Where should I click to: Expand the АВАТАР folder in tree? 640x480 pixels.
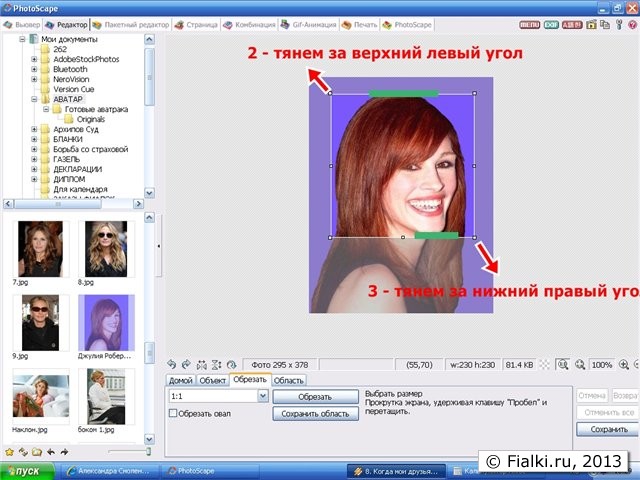pos(34,99)
